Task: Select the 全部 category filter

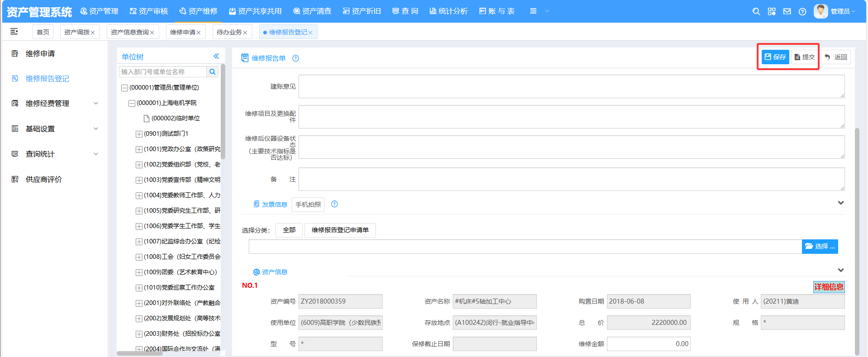Action: [x=289, y=230]
